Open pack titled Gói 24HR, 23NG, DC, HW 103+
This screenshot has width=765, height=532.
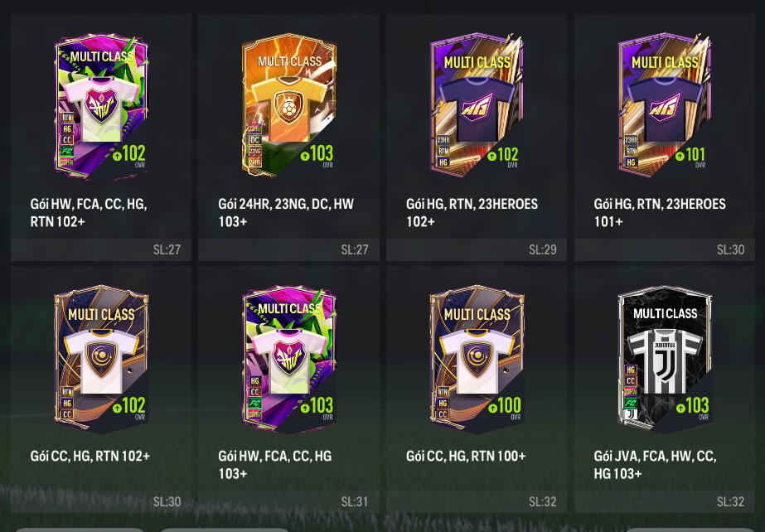(x=288, y=138)
